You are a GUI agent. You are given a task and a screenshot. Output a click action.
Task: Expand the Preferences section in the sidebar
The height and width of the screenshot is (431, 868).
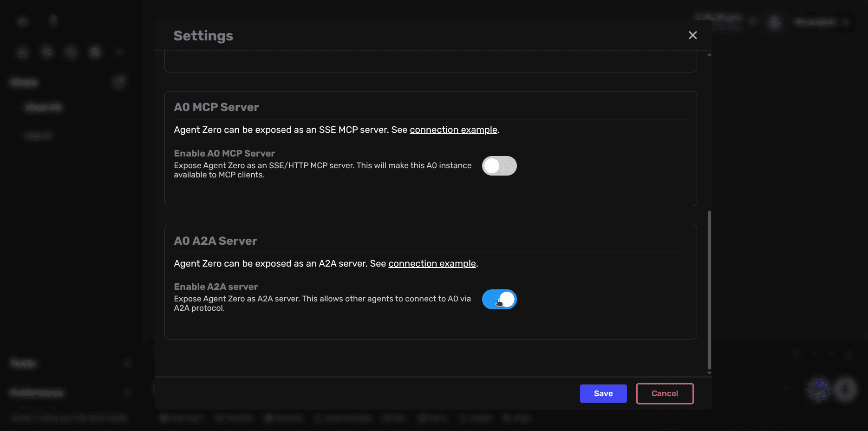click(x=127, y=392)
